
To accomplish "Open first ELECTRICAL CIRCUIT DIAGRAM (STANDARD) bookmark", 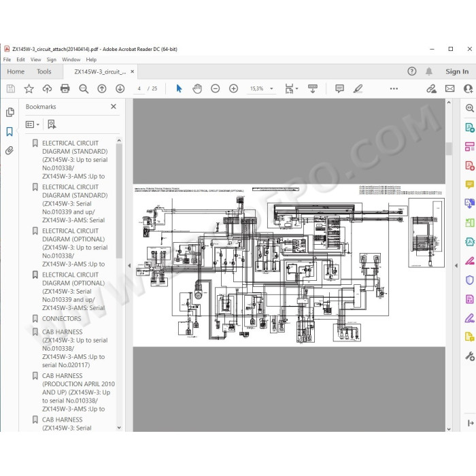I will 75,160.
